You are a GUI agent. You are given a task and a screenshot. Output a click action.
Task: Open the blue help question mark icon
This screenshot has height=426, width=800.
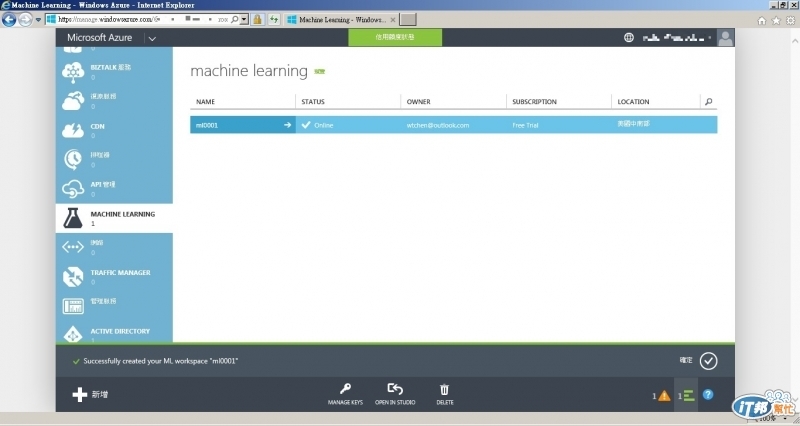pos(708,394)
